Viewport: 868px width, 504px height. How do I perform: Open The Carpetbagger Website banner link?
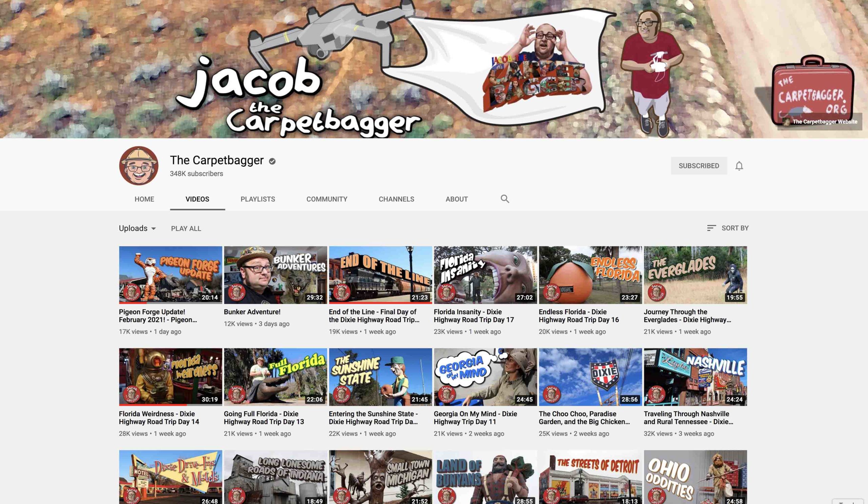820,122
